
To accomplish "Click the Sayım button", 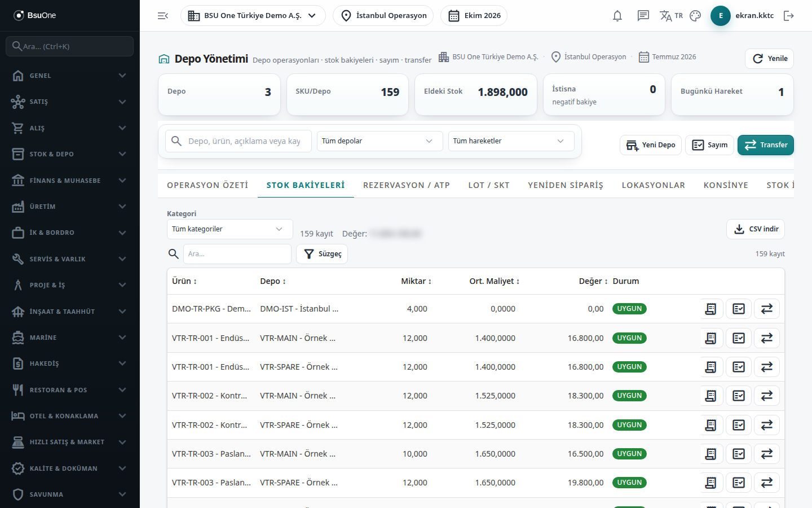I will [709, 145].
